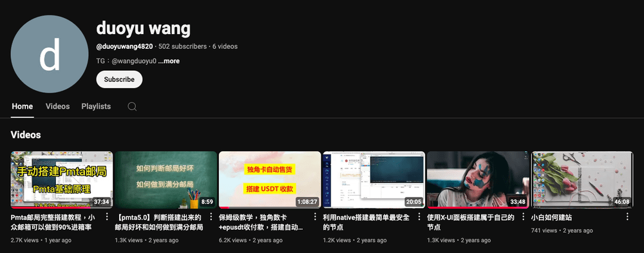This screenshot has height=253, width=644.
Task: Open video title 利用native搭建最简单最安全的节点
Action: coord(366,222)
